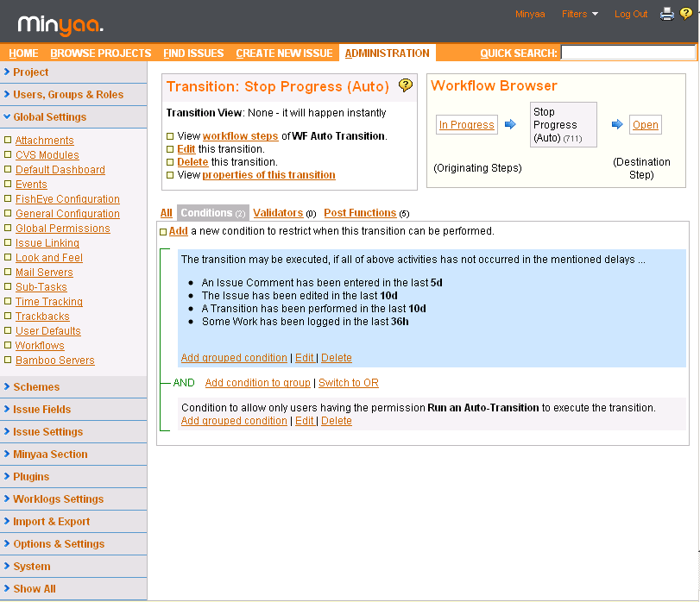
Task: Open the Filters dropdown
Action: (x=579, y=14)
